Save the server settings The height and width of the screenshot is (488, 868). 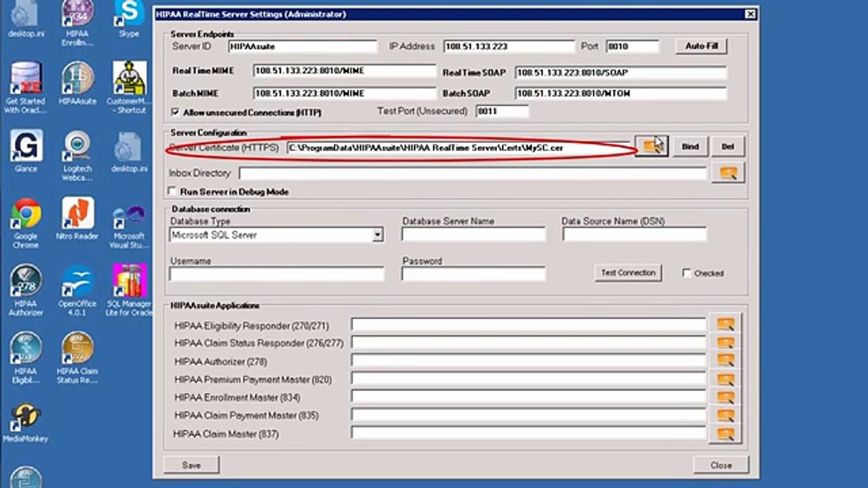point(191,466)
